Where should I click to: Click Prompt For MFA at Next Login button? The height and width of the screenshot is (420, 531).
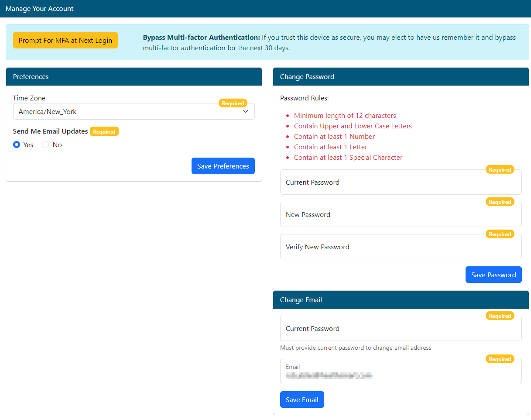tap(65, 40)
